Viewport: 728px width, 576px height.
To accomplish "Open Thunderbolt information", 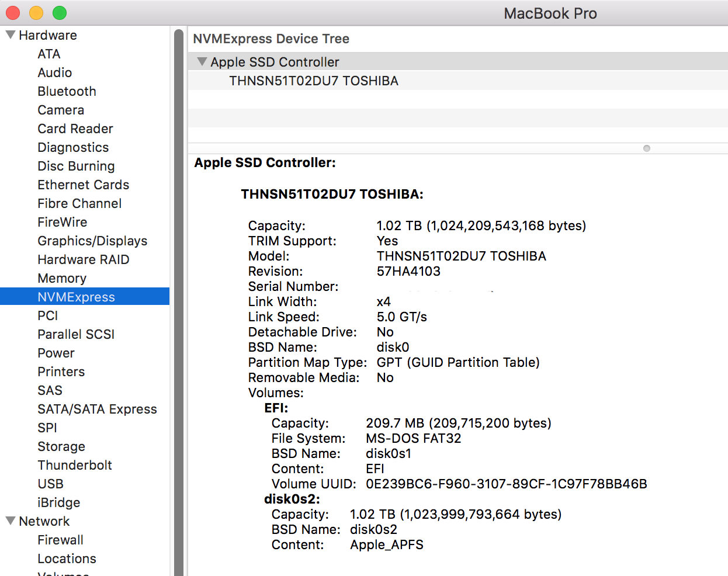I will 75,465.
